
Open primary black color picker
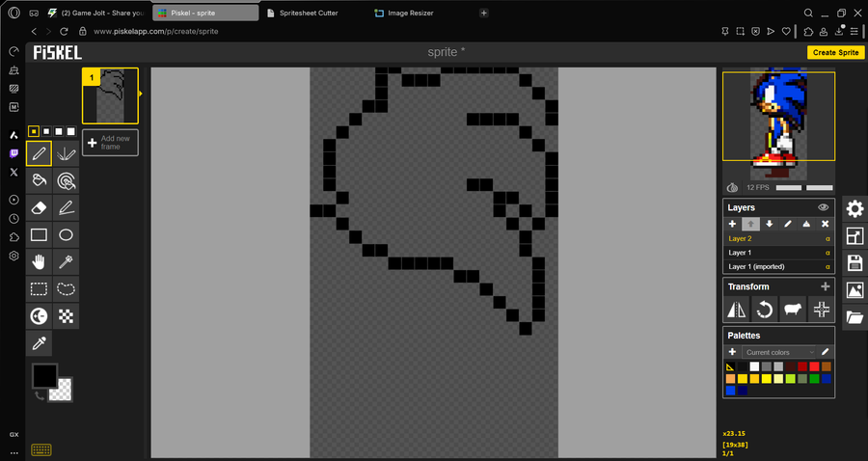pyautogui.click(x=44, y=375)
